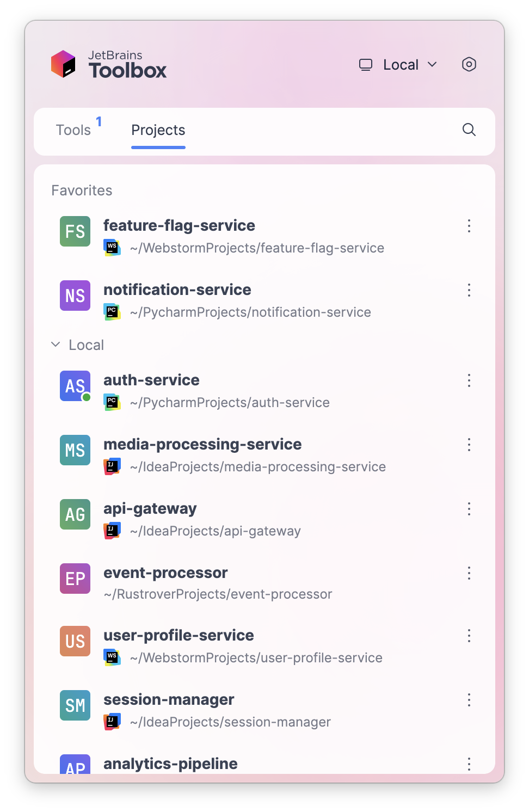Open the user-profile-service project
The width and height of the screenshot is (529, 812).
(264, 646)
